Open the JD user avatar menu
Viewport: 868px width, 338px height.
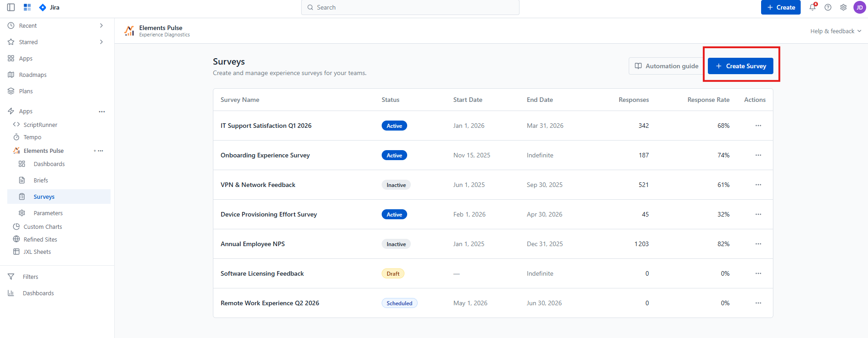(x=859, y=7)
